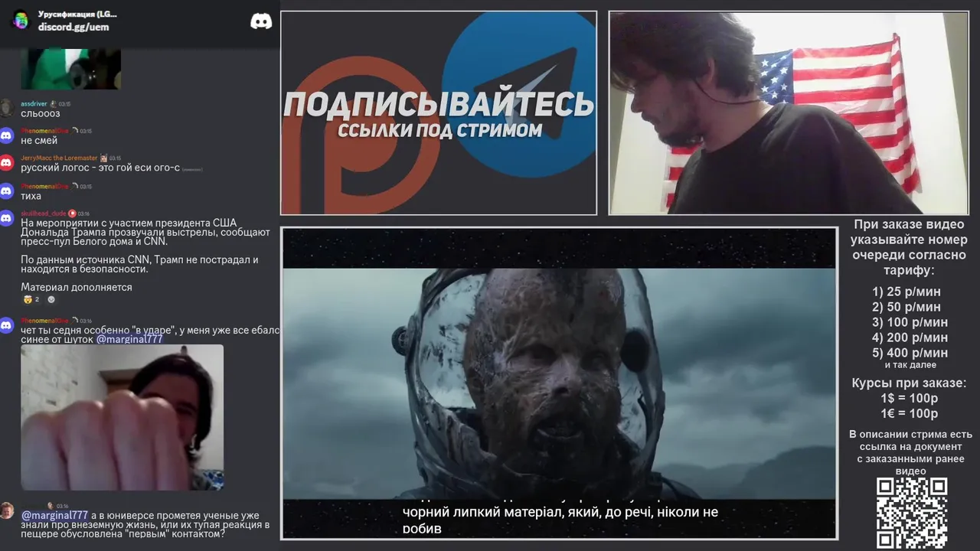
Task: Click the tariff line "5) 400 р/мин"
Action: [x=910, y=353]
